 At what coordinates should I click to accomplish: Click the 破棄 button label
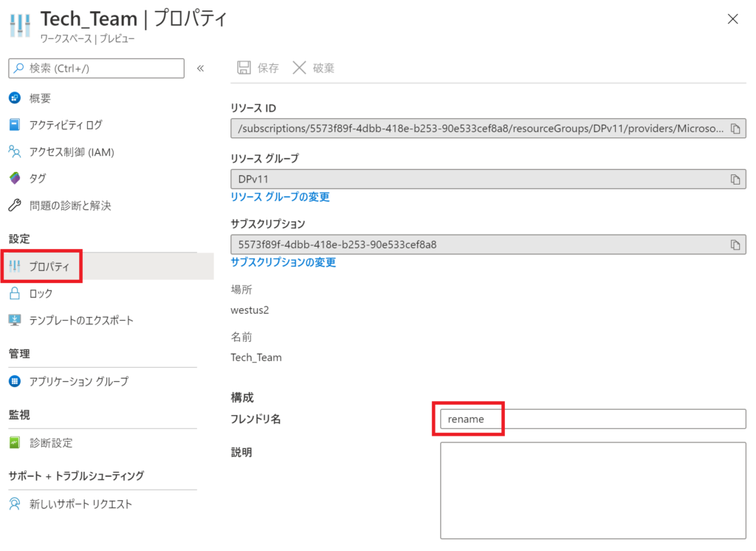[x=323, y=68]
